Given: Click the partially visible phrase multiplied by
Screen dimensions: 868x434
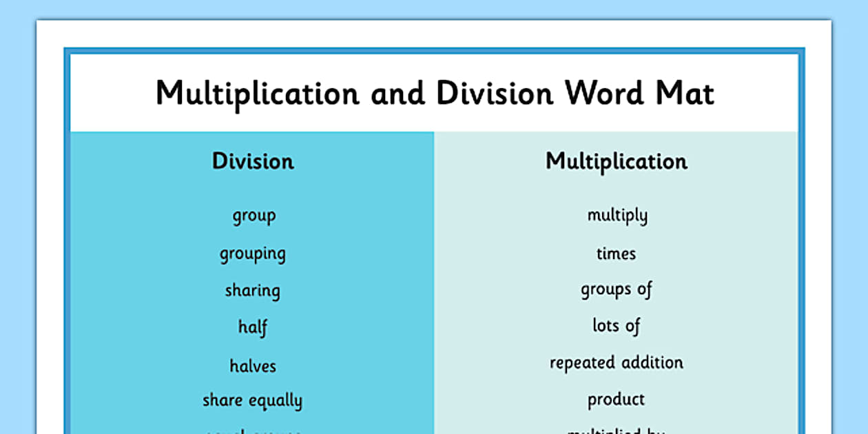Looking at the screenshot, I should tap(616, 429).
